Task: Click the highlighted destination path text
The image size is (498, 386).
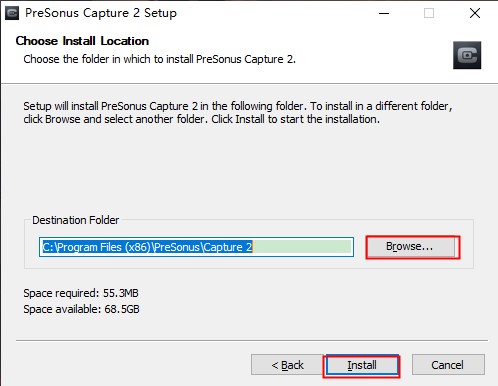Action: pos(147,247)
